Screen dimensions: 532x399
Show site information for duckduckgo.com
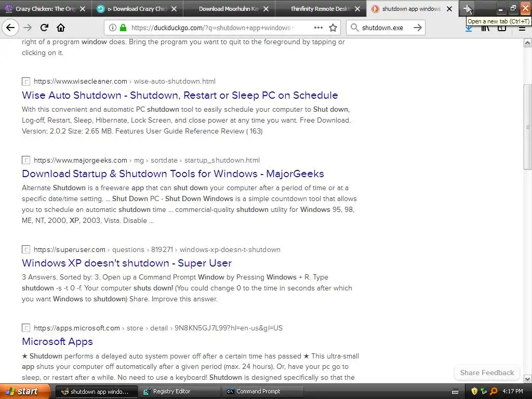[x=112, y=28]
